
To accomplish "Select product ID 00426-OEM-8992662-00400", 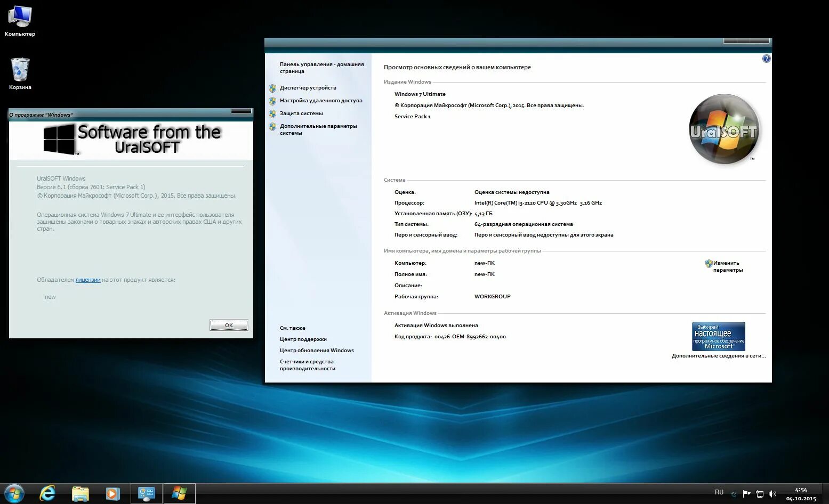I will click(470, 337).
